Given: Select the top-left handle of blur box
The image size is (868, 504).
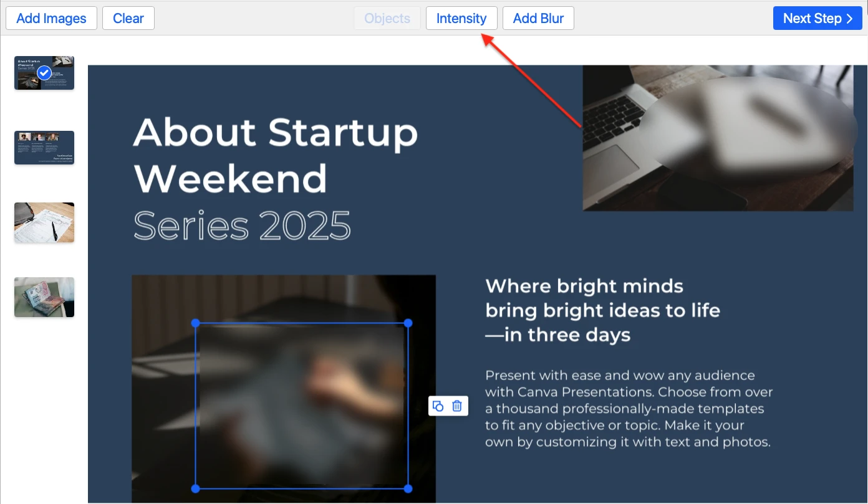Looking at the screenshot, I should click(x=195, y=323).
